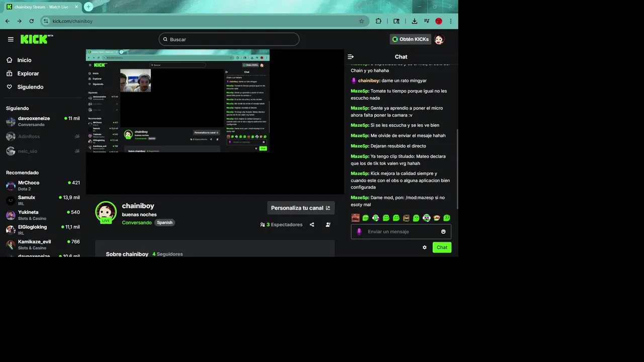
Task: Click the 4 Seguidores text
Action: [168, 254]
